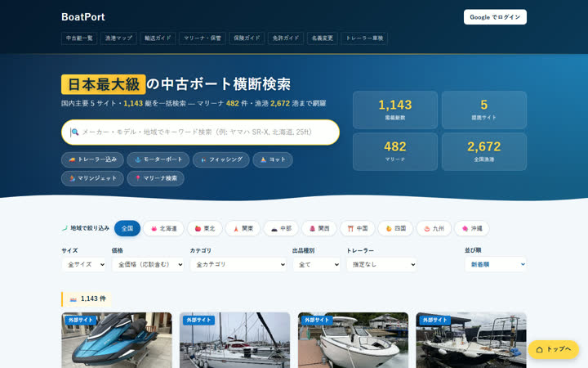Open the white cruiser listing thumbnail
The height and width of the screenshot is (368, 588).
pos(353,340)
